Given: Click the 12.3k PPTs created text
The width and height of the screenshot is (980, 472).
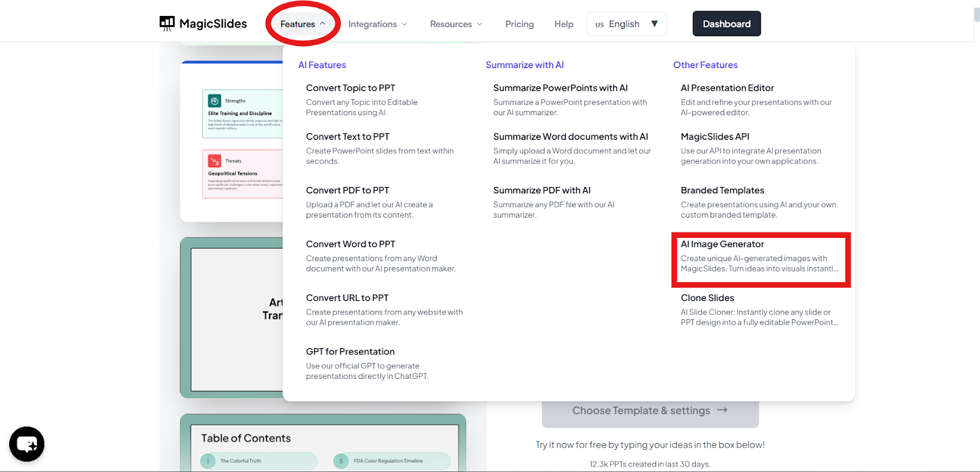Looking at the screenshot, I should pos(650,464).
